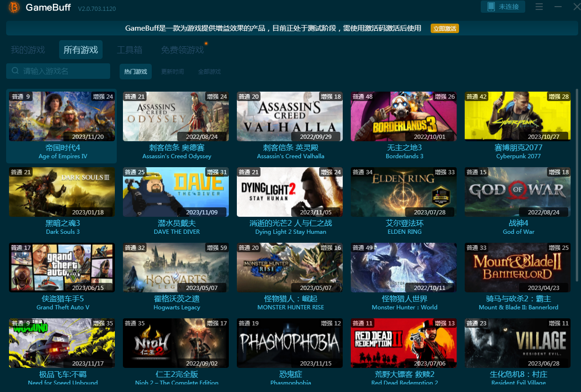This screenshot has width=581, height=392.
Task: Open the Nioh 2 thumbnail
Action: (x=176, y=343)
